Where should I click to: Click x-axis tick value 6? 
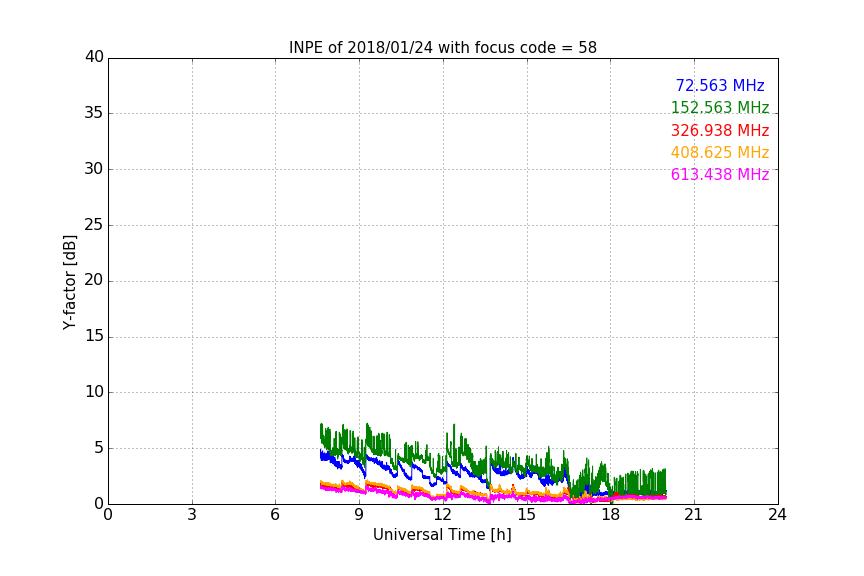tap(275, 515)
